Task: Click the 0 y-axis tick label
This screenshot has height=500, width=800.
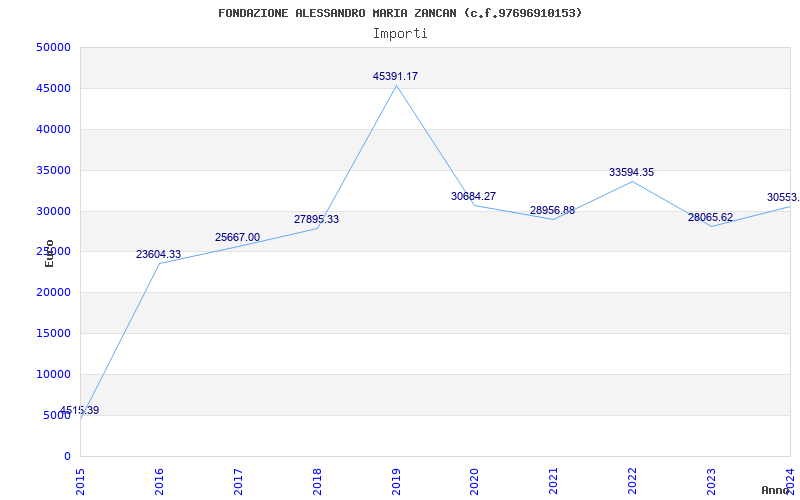Action: coord(67,456)
